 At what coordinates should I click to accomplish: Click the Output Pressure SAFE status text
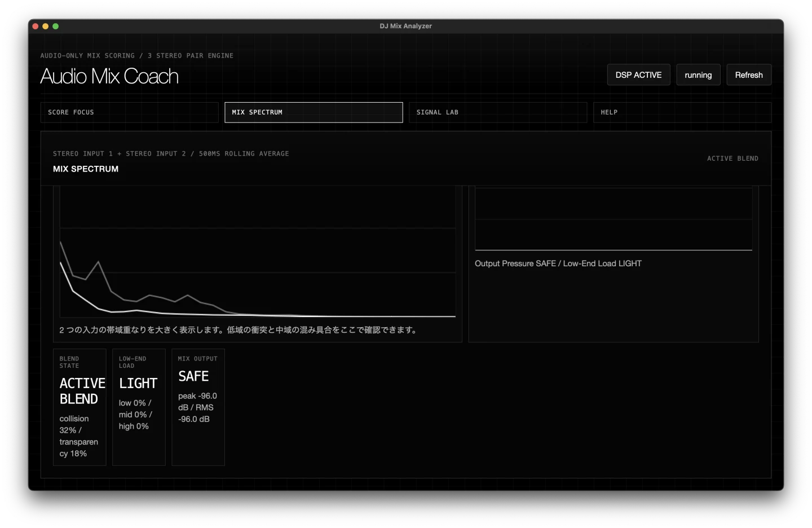tap(559, 263)
